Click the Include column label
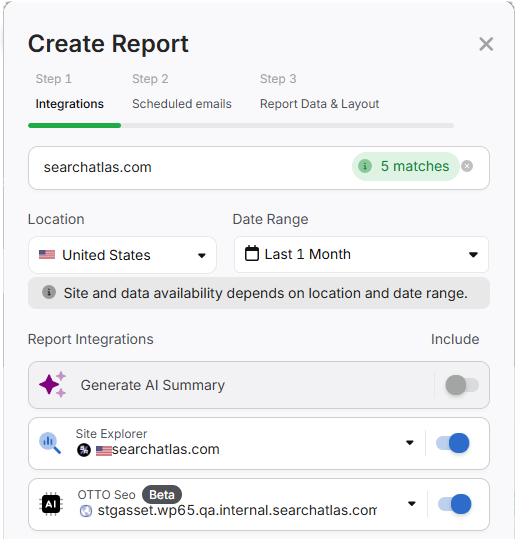This screenshot has height=539, width=522. (x=455, y=339)
